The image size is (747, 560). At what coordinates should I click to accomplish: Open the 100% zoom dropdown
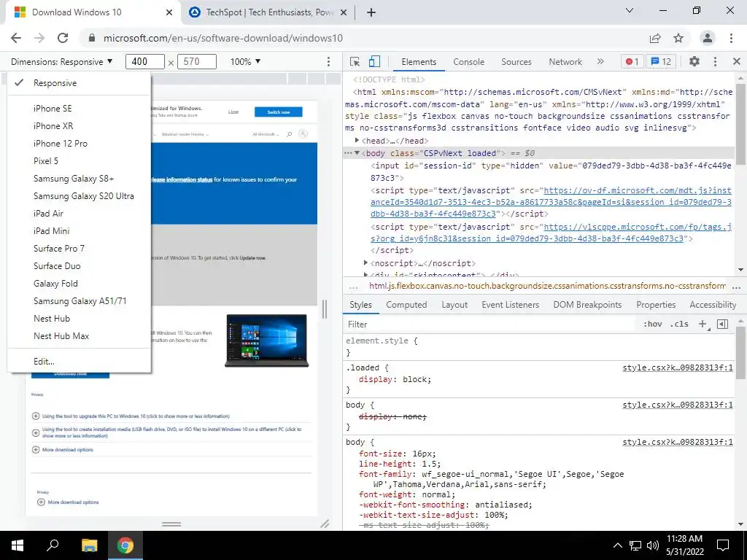pos(245,61)
